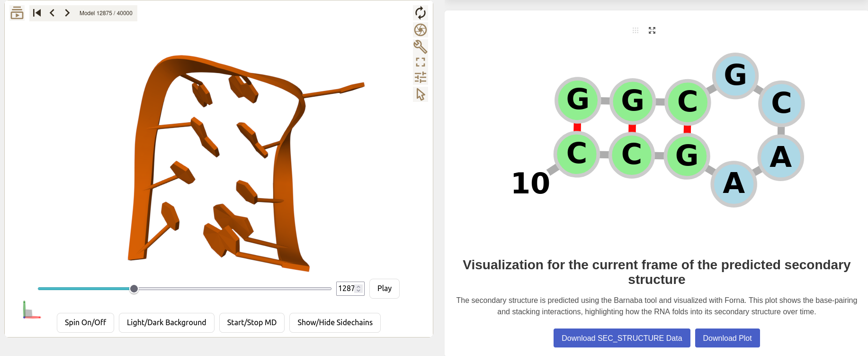
Task: Toggle Show/Hide Sidechains
Action: (335, 322)
